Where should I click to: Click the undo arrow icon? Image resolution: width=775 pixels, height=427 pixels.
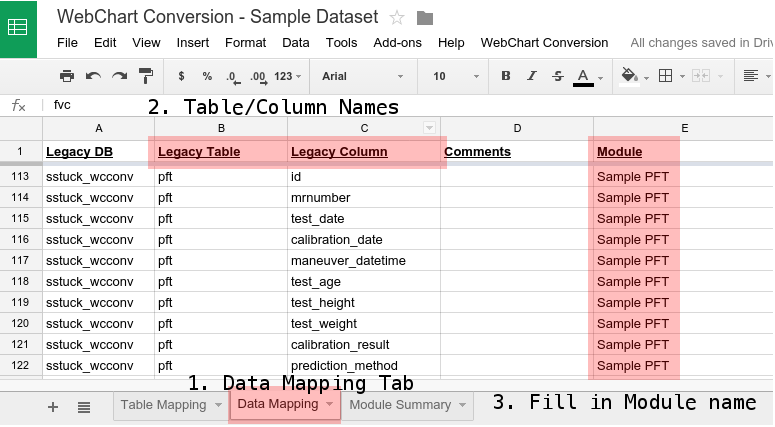coord(93,76)
